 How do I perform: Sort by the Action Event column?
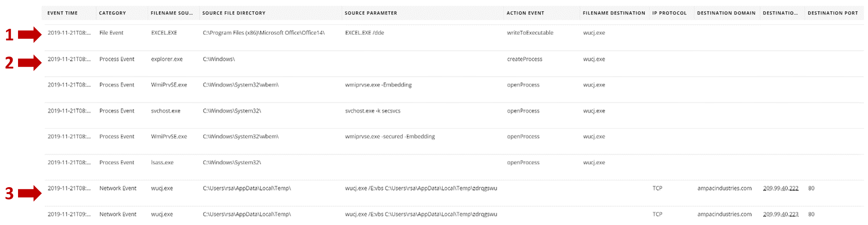(525, 13)
